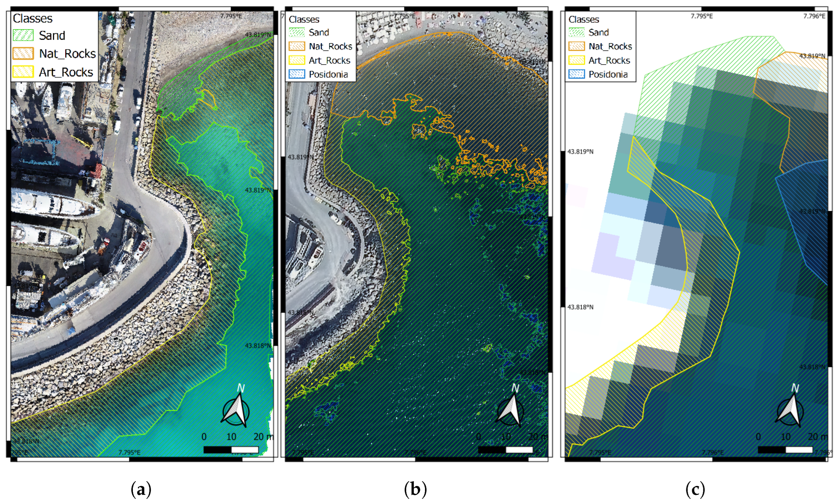Click the scale bar in panel a

point(231,450)
